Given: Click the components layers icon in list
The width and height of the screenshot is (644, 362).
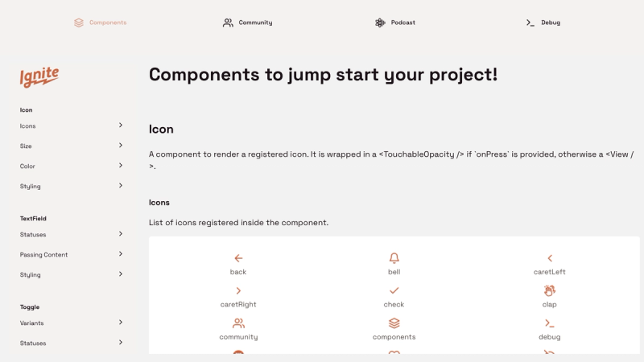Looking at the screenshot, I should (x=394, y=323).
